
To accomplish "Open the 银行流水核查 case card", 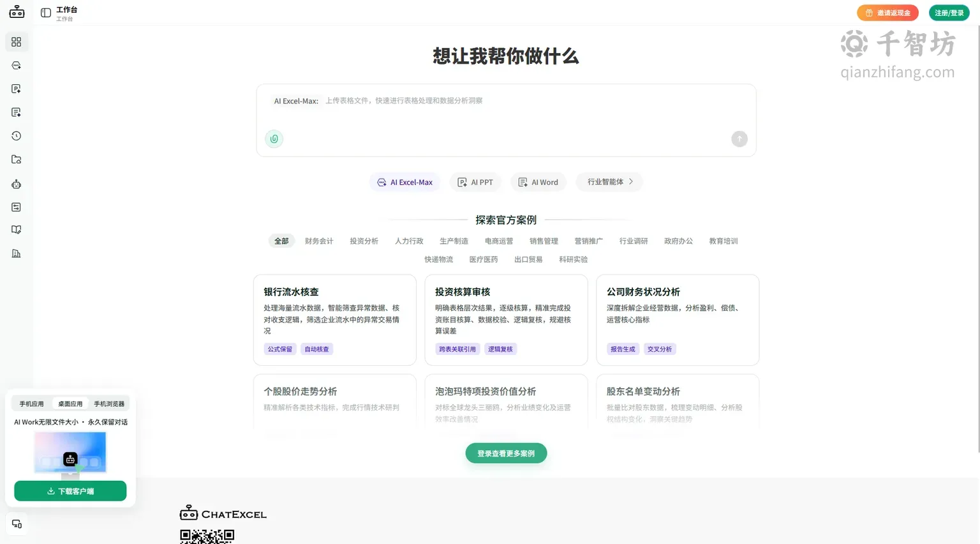I will tap(335, 320).
